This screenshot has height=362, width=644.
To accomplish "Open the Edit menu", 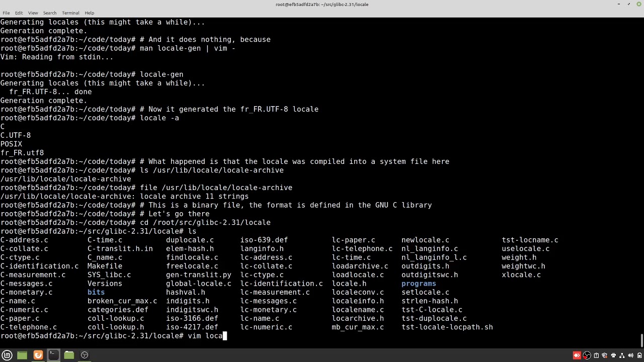I will pos(19,13).
